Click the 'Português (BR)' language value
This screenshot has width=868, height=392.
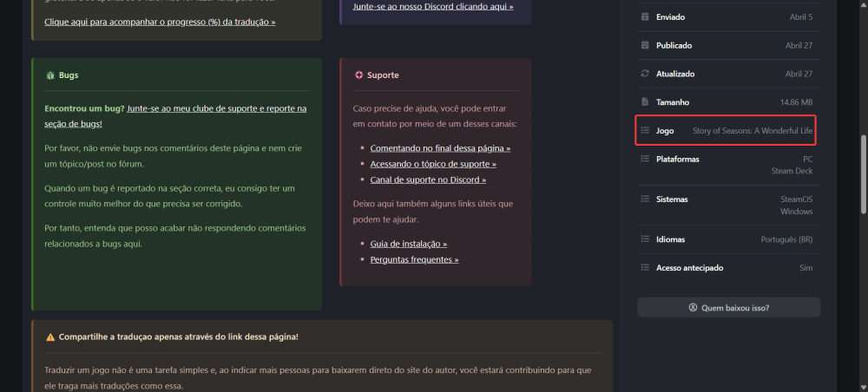click(x=786, y=239)
